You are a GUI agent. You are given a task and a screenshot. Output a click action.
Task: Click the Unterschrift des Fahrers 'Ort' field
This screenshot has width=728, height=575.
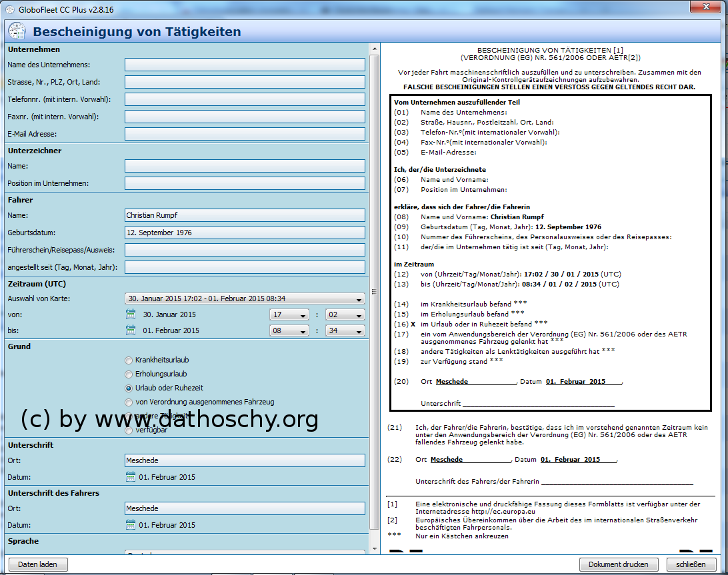(245, 508)
